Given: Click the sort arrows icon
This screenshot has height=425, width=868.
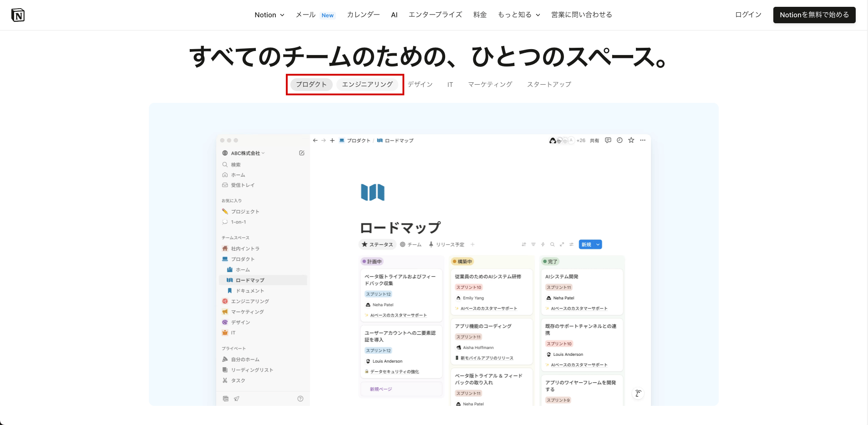Looking at the screenshot, I should tap(524, 244).
